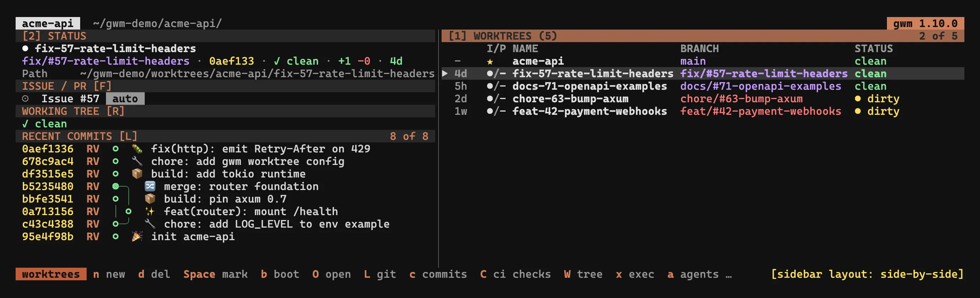Click the I/P marker on docs-71-openapi-examples row
Viewport: 980px width, 298px height.
(496, 86)
